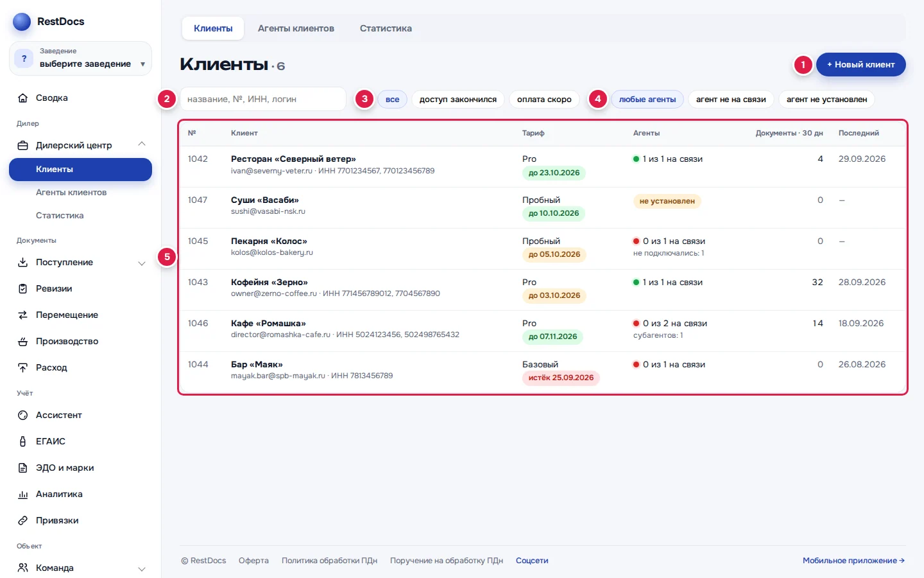Open the Оферта footer link
924x578 pixels.
(253, 561)
